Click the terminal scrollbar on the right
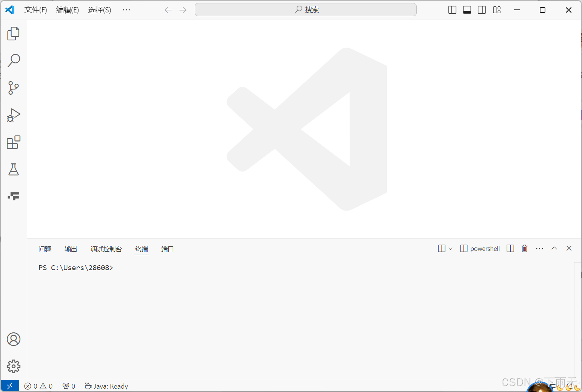 coord(577,321)
